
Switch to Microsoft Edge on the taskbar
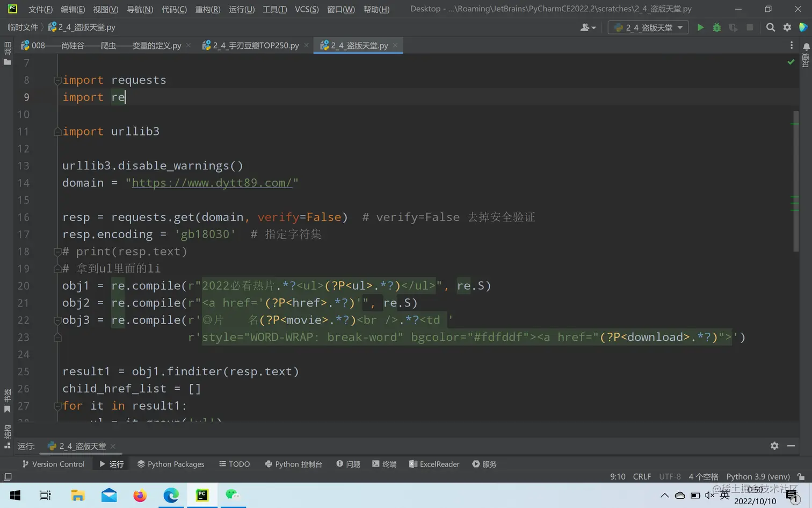click(171, 495)
